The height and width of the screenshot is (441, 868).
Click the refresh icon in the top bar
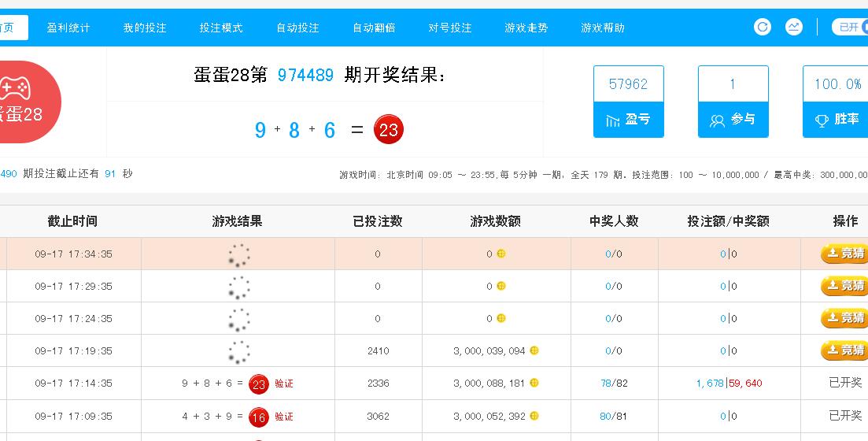click(x=763, y=28)
